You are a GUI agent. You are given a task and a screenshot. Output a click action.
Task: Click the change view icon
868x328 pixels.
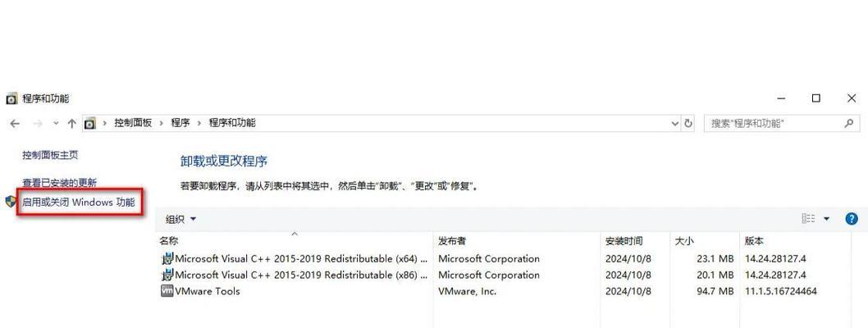coord(808,218)
